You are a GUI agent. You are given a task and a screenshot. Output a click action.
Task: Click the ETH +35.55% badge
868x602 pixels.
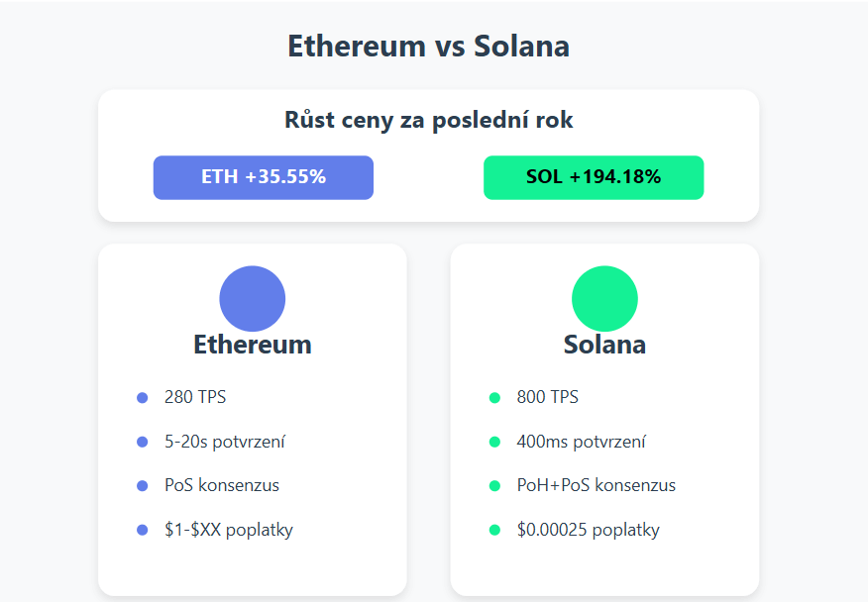tap(264, 178)
